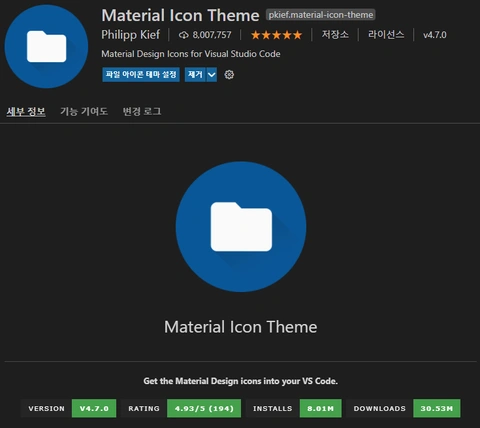
Task: Click the 제거 uninstall button
Action: [195, 75]
